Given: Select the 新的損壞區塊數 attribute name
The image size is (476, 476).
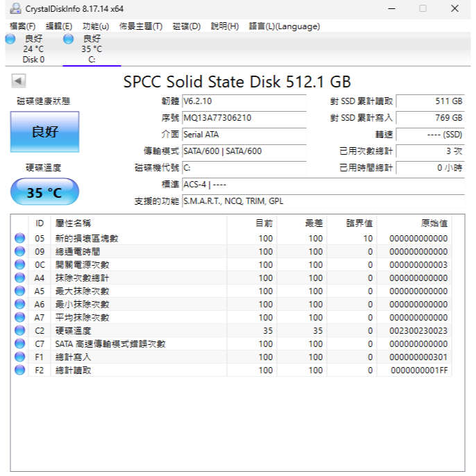Looking at the screenshot, I should pyautogui.click(x=87, y=239).
